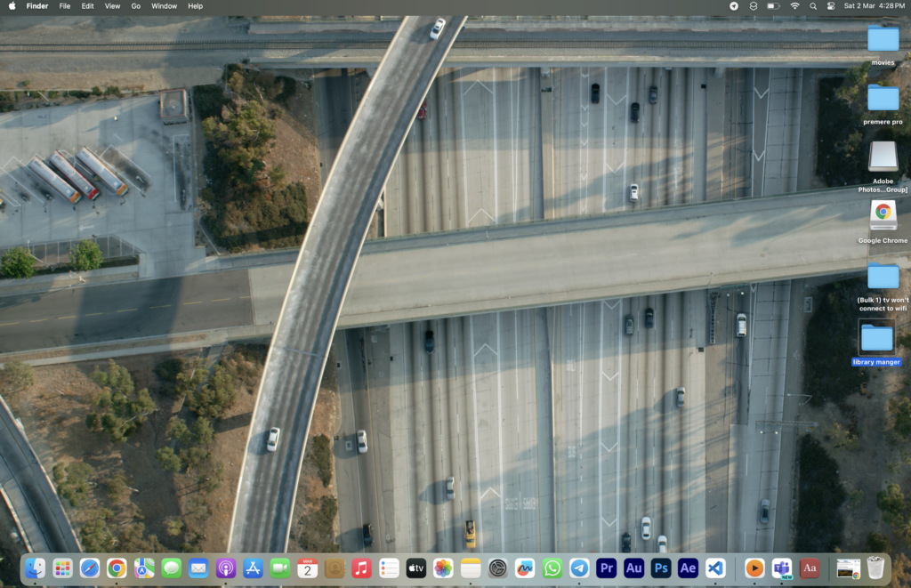Open WhatsApp
Viewport: 911px width, 588px height.
point(552,568)
